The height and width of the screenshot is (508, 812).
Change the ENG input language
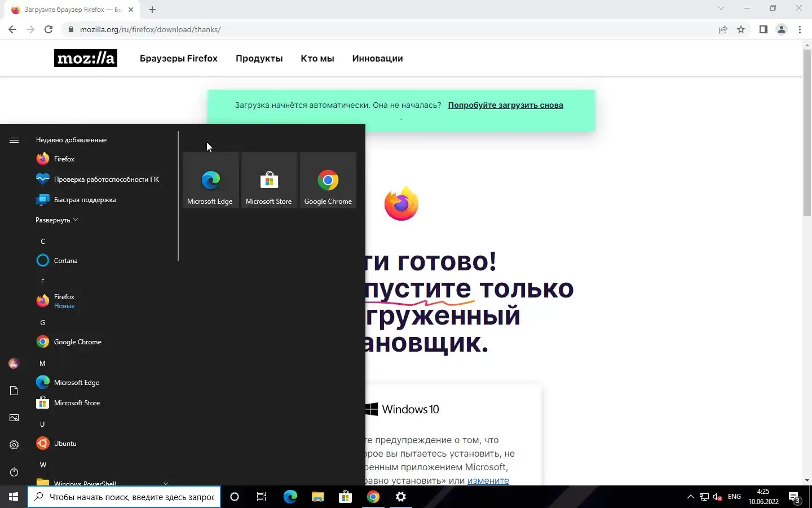click(x=734, y=497)
